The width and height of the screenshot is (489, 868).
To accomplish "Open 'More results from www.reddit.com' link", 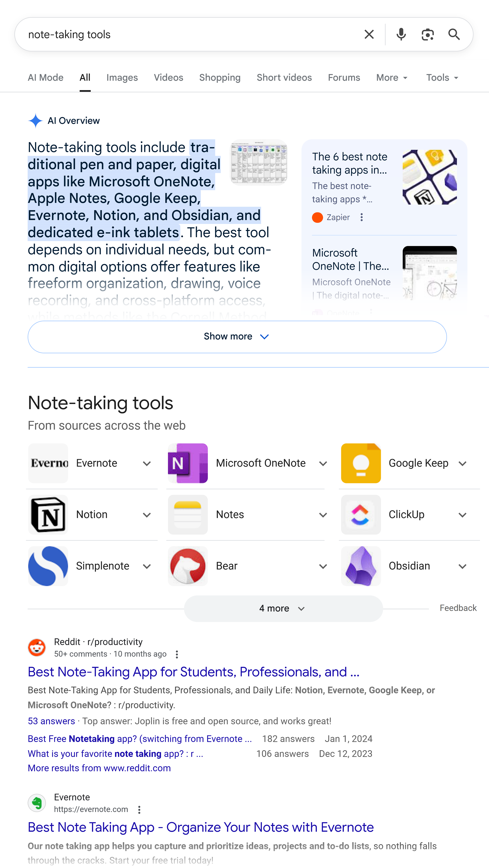I will point(99,768).
